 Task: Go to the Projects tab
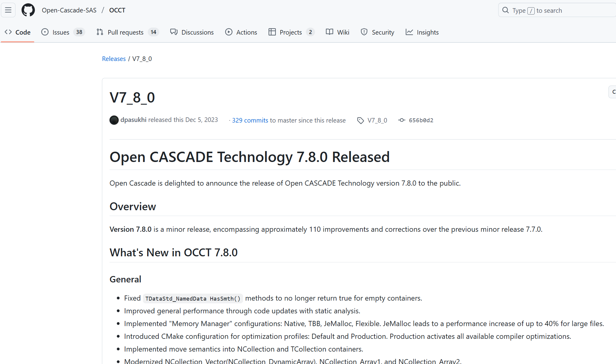(291, 32)
